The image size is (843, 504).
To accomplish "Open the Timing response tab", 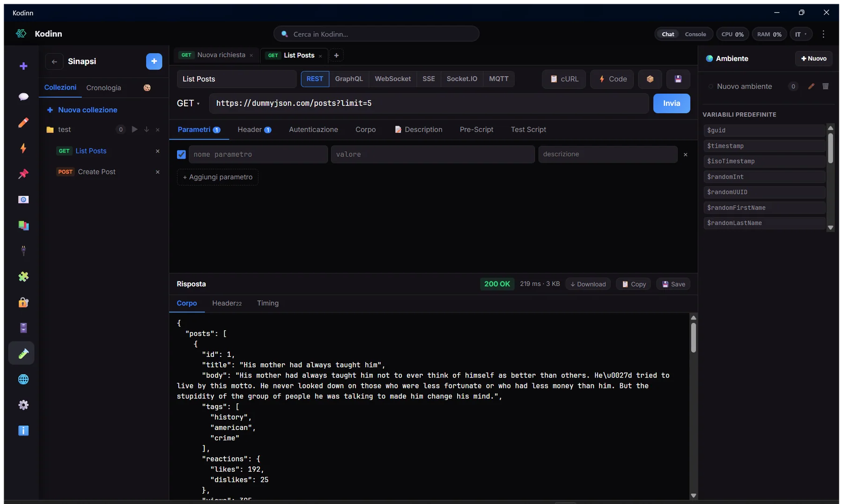I will click(x=267, y=304).
